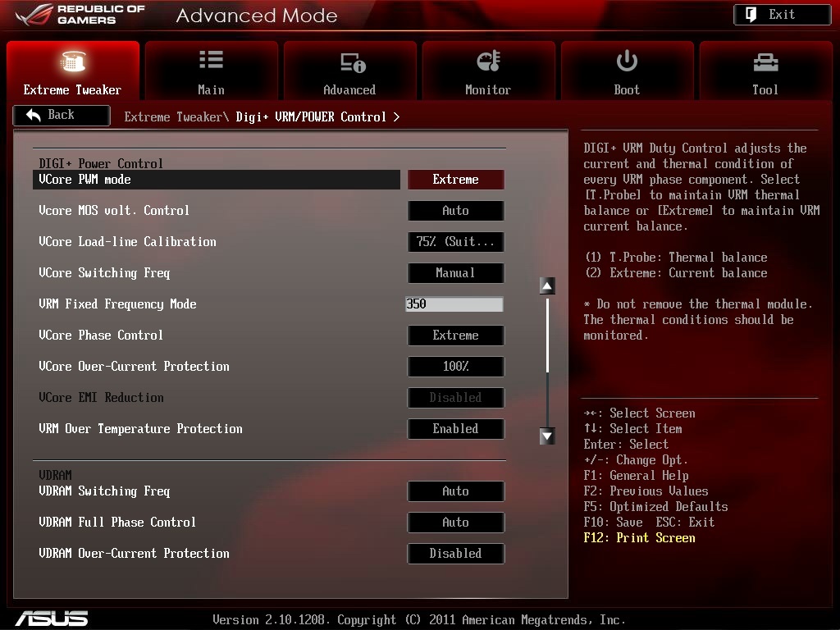
Task: Click the Advanced Mode title
Action: (x=257, y=16)
